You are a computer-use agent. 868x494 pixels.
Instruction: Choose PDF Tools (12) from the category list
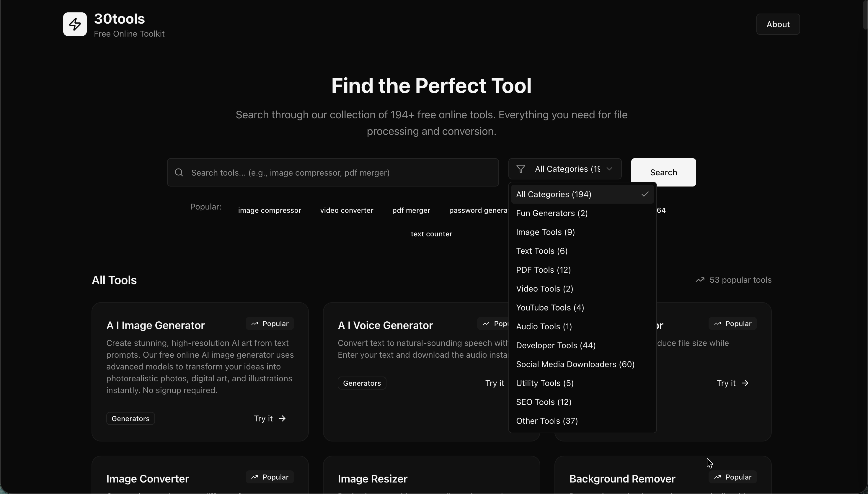click(x=543, y=270)
